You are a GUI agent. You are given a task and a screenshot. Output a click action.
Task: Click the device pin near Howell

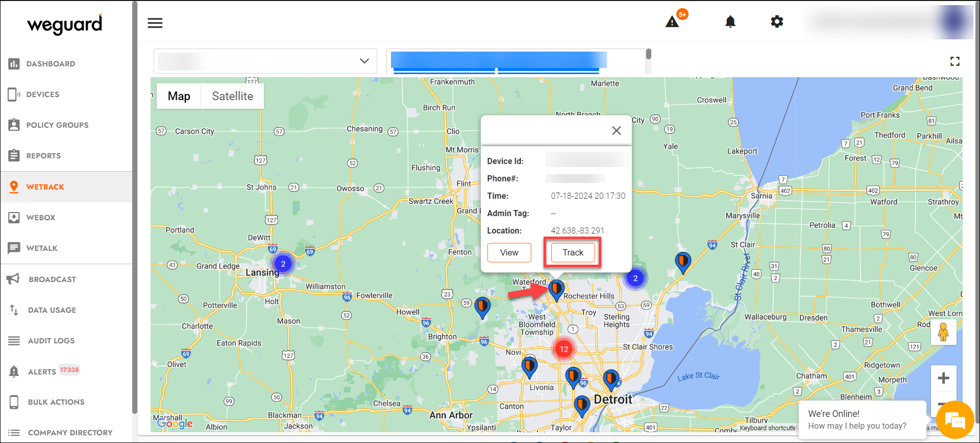[x=482, y=308]
